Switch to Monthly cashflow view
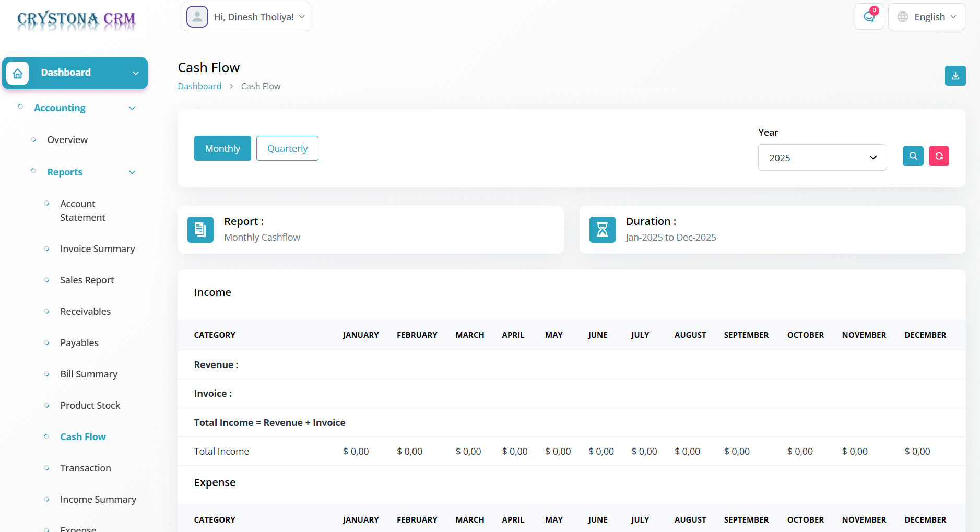The image size is (980, 532). click(222, 148)
